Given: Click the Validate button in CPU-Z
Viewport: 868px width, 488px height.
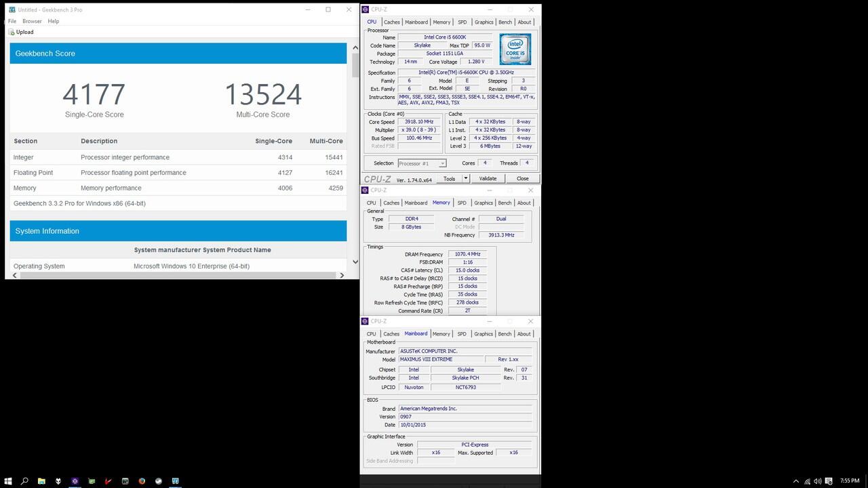Looking at the screenshot, I should click(x=488, y=178).
